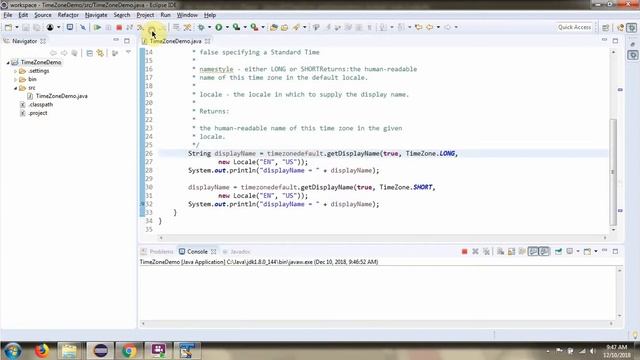Click Remove Launch icon in Console
This screenshot has height=360, width=640.
(x=475, y=251)
